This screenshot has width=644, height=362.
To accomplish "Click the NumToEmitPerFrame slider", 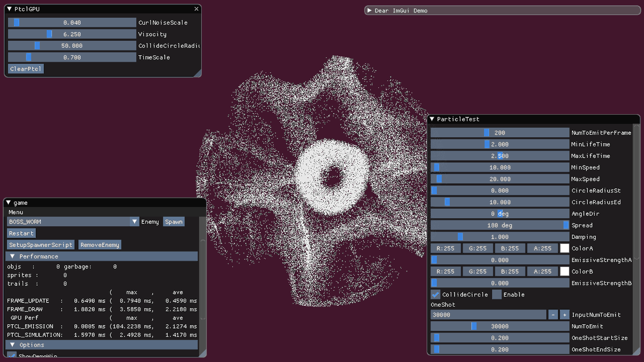I will 500,132.
